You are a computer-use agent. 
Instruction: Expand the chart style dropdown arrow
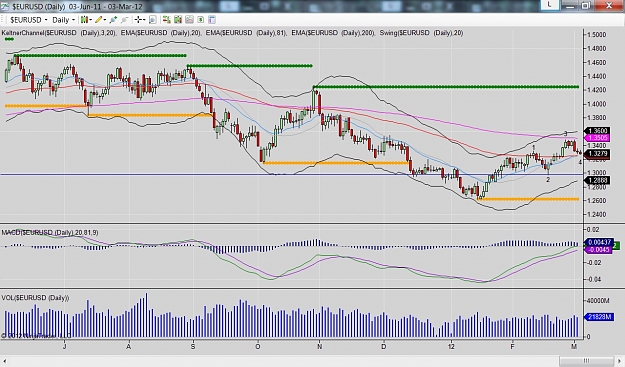click(90, 20)
